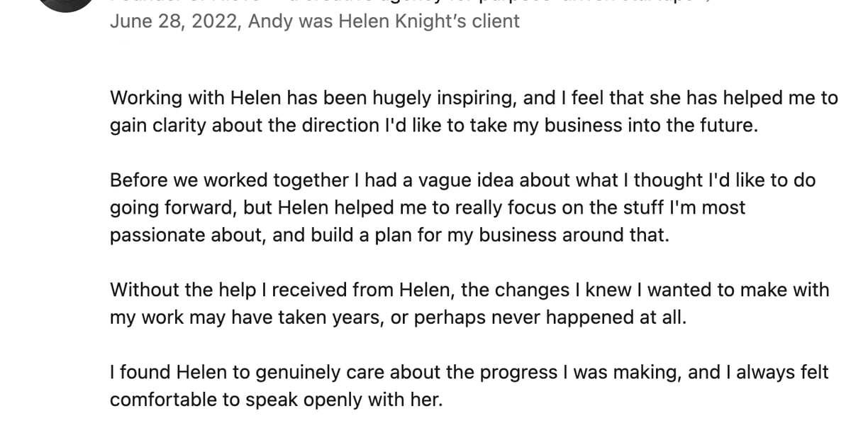The image size is (868, 443).
Task: Click the line starting 'I found Helen'
Action: pos(469,372)
